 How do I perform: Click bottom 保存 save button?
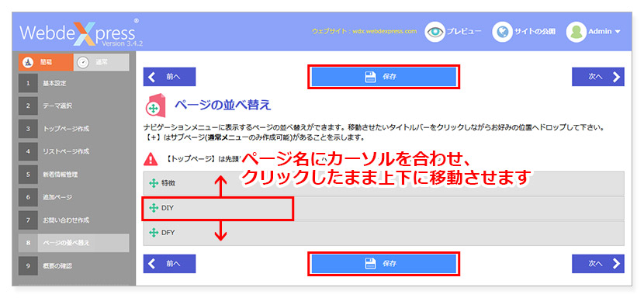383,264
